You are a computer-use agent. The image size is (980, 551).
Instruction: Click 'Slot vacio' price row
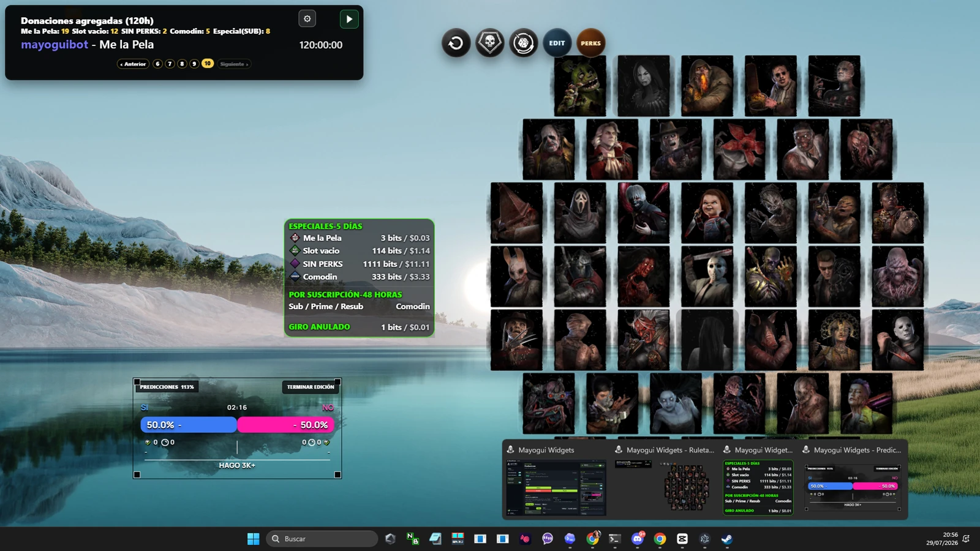pyautogui.click(x=359, y=251)
